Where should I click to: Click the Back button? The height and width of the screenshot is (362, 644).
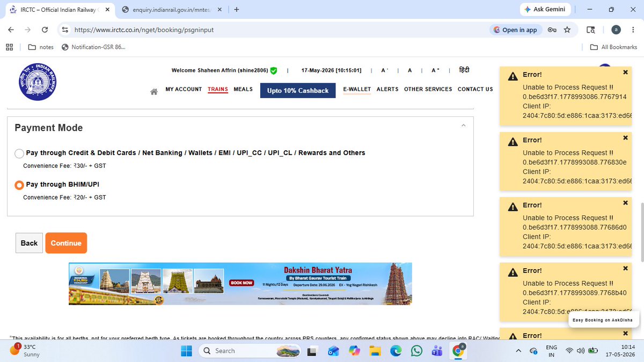[29, 243]
